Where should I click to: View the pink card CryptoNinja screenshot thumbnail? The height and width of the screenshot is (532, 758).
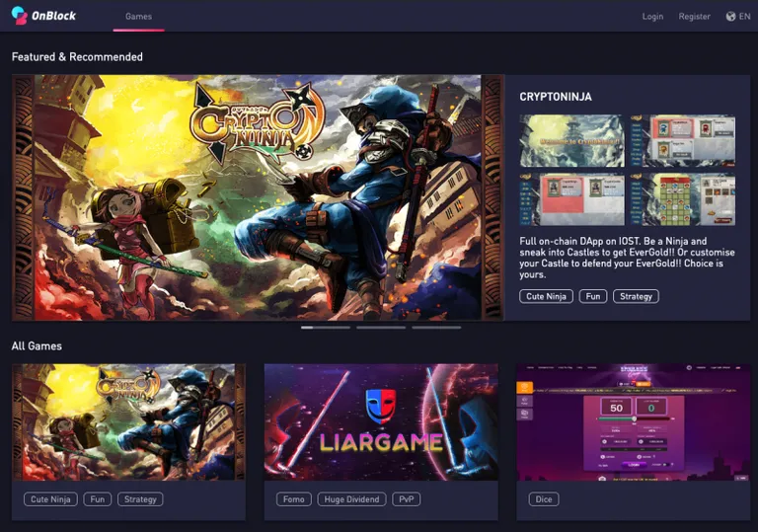571,199
